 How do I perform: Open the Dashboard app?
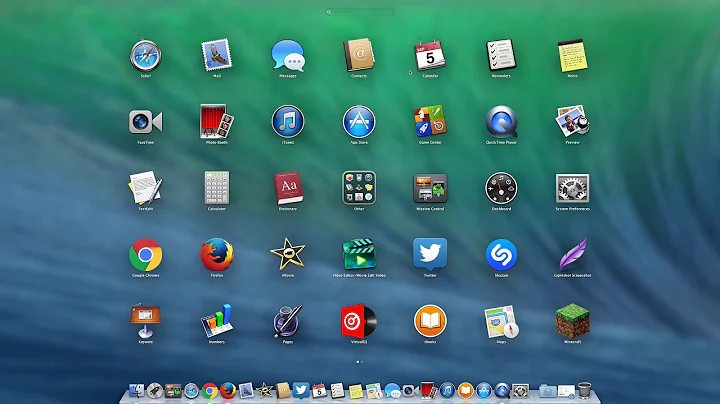(x=501, y=188)
